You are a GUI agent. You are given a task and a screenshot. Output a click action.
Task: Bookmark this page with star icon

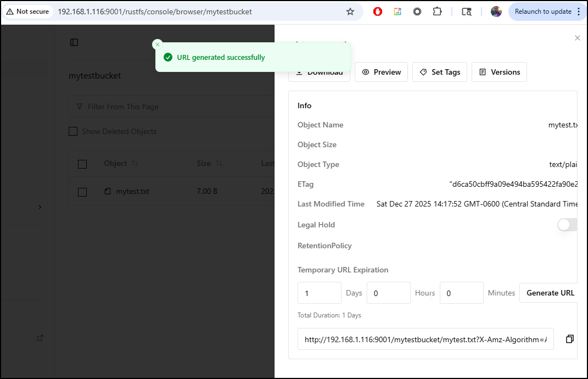350,12
